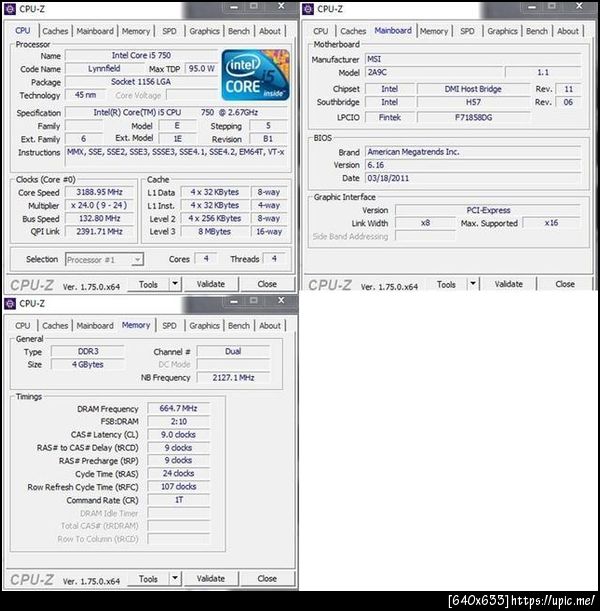Click the LPCIO model F71858DG field
Viewport: 600px width, 611px height.
pos(473,117)
